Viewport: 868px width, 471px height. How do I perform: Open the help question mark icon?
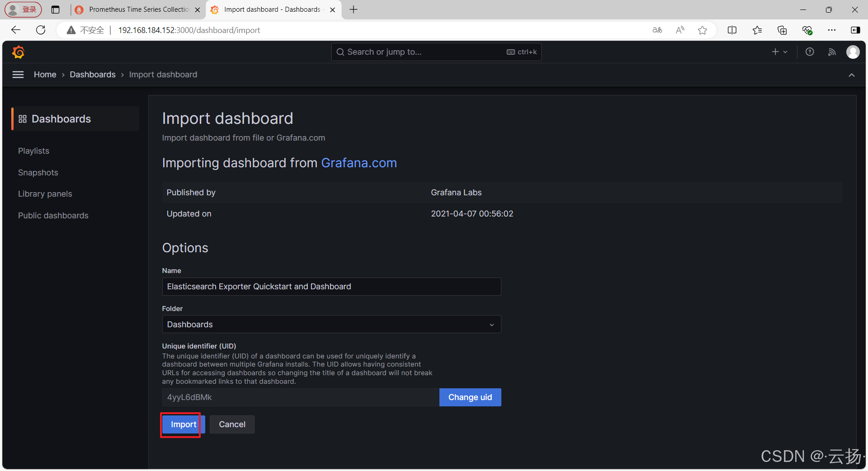tap(810, 52)
